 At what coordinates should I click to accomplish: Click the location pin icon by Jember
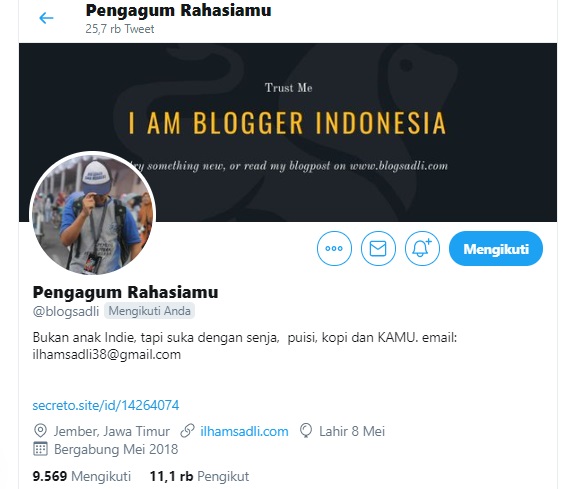[40, 431]
